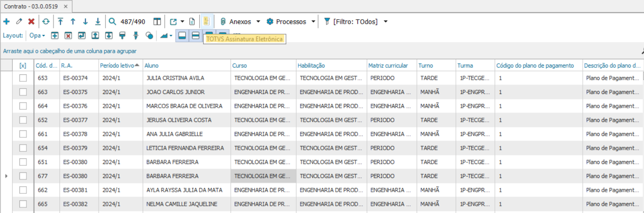Select the row indicator arrow for row 677
The image size is (644, 213).
(x=6, y=176)
